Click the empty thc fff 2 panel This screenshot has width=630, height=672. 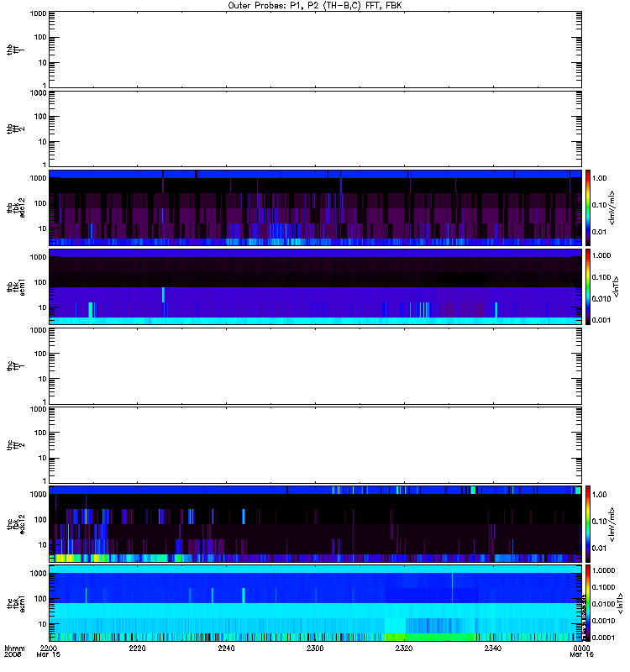tap(315, 445)
